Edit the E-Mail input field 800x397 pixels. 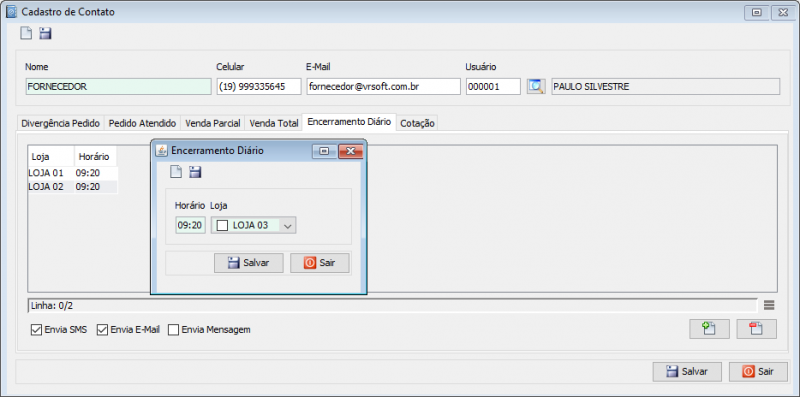pyautogui.click(x=384, y=86)
